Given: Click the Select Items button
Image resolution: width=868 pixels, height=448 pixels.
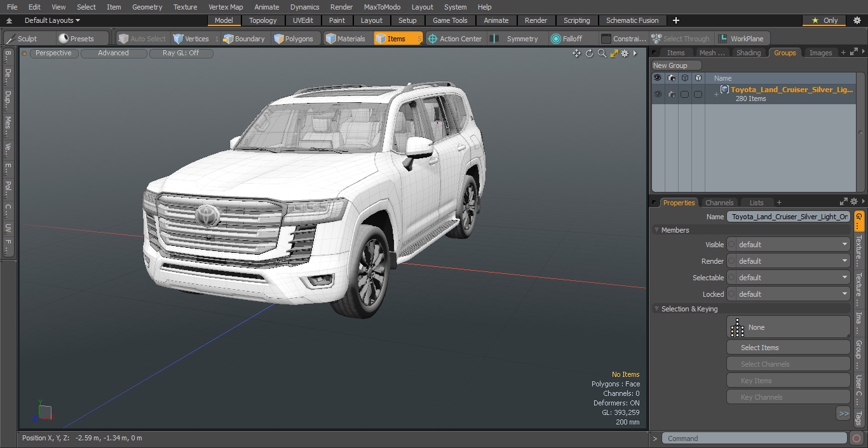Looking at the screenshot, I should [789, 348].
